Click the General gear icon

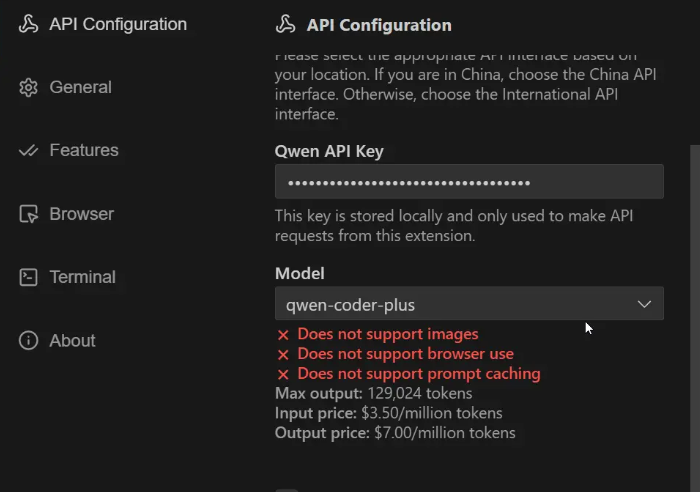click(29, 88)
